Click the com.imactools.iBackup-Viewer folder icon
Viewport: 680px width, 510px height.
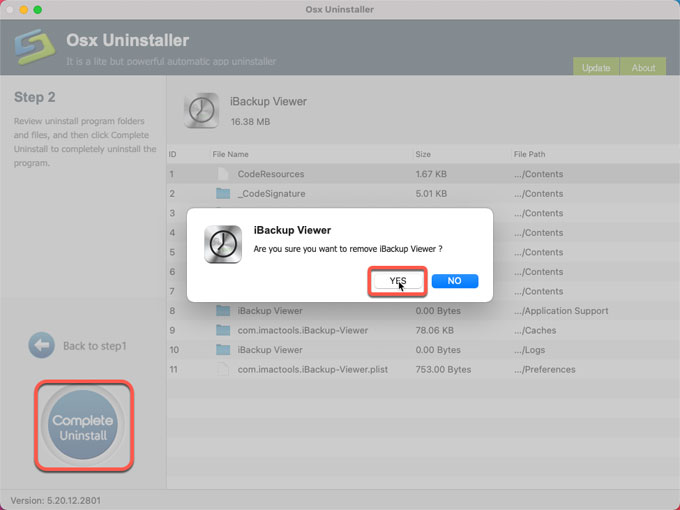223,330
